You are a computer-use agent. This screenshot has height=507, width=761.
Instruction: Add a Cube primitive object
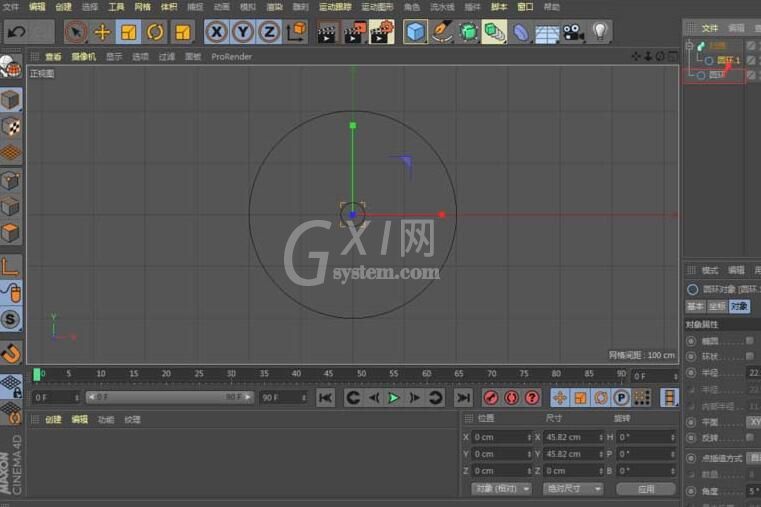[415, 33]
